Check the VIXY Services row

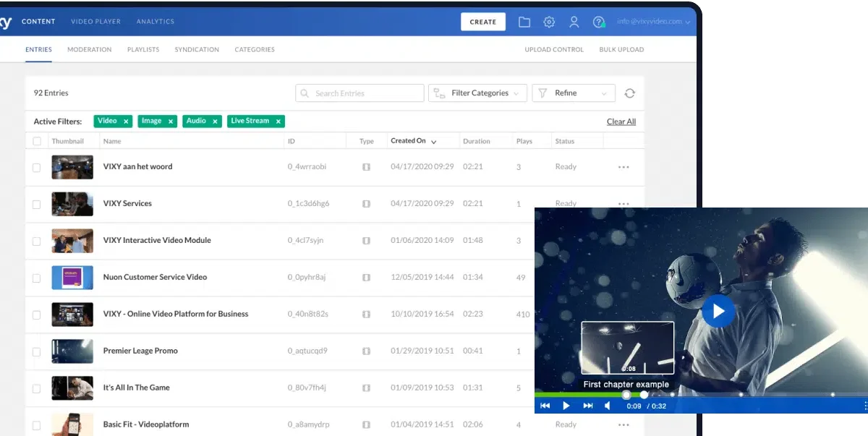[x=36, y=204]
